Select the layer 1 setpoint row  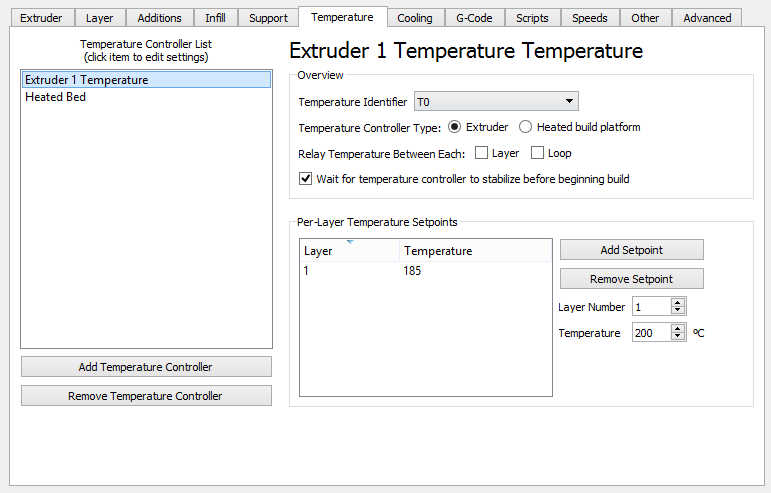426,271
